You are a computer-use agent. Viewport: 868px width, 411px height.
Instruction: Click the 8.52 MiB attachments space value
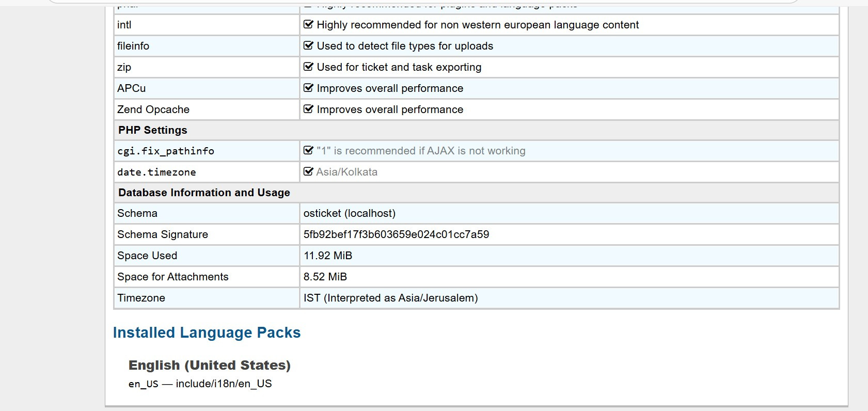[325, 277]
